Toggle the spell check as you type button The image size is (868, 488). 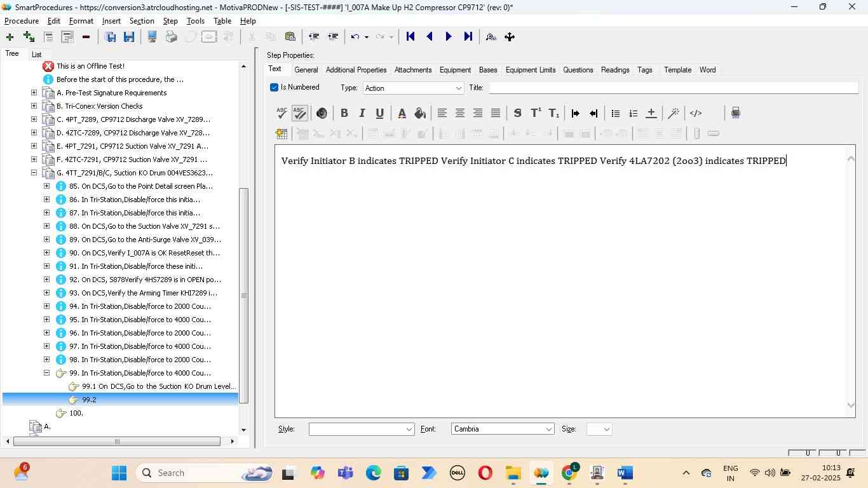click(x=299, y=113)
